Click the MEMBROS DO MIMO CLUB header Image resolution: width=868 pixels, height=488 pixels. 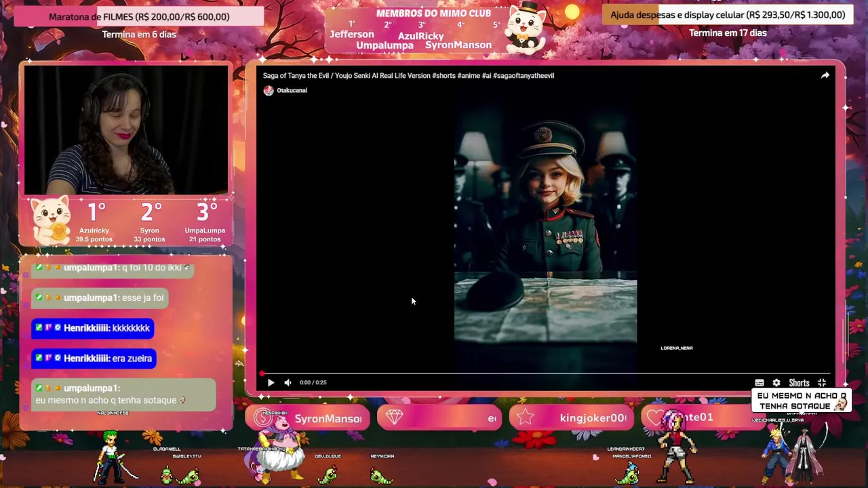coord(433,14)
